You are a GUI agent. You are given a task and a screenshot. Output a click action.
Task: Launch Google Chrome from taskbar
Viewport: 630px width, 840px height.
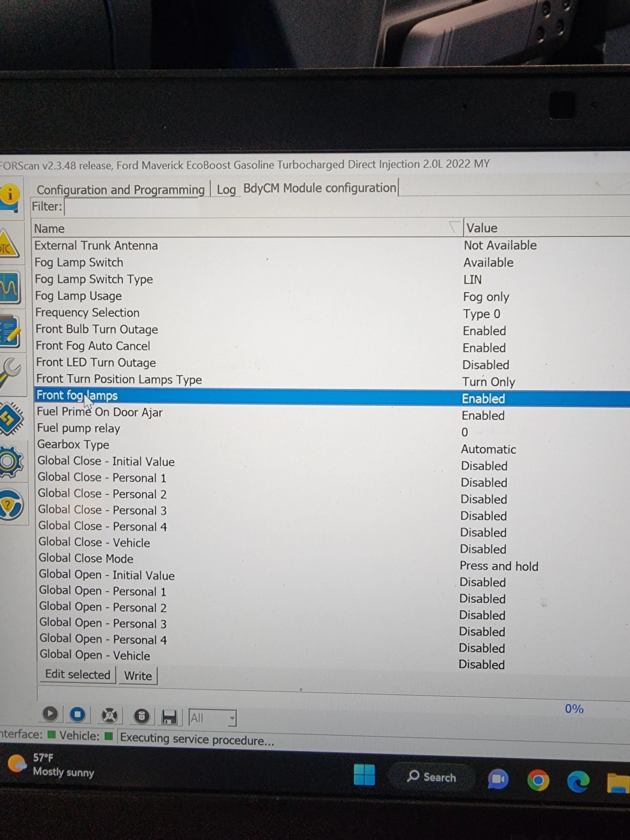(538, 780)
